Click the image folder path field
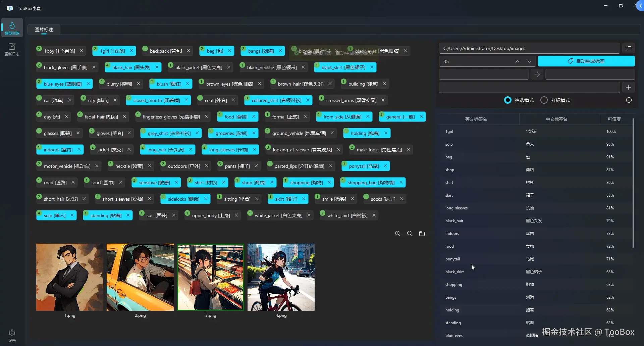 point(529,48)
